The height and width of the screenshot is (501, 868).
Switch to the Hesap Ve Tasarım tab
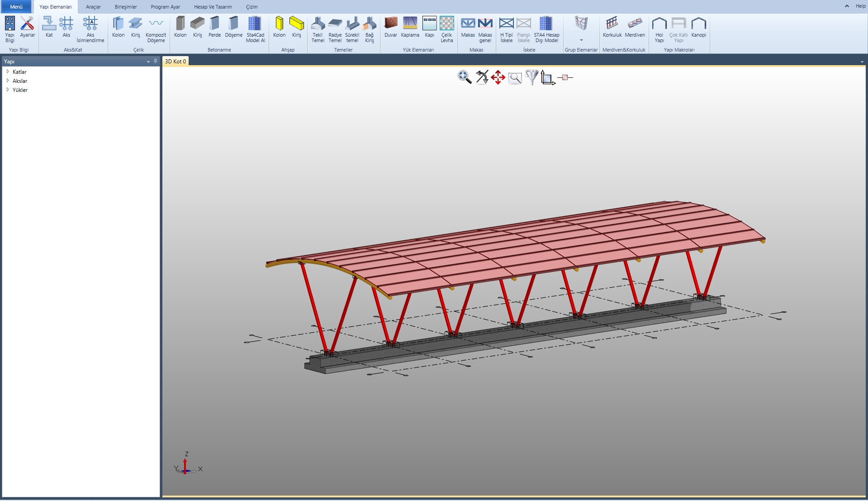pyautogui.click(x=213, y=7)
